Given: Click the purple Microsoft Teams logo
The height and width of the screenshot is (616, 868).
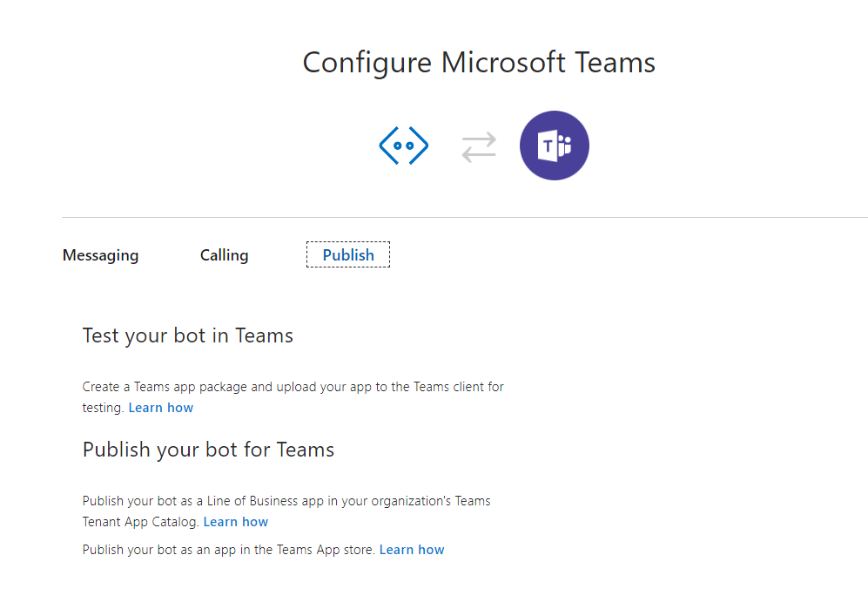Looking at the screenshot, I should tap(554, 146).
